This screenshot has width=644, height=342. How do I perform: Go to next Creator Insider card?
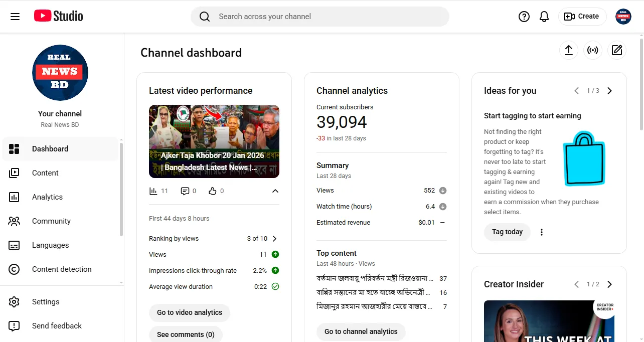[609, 284]
